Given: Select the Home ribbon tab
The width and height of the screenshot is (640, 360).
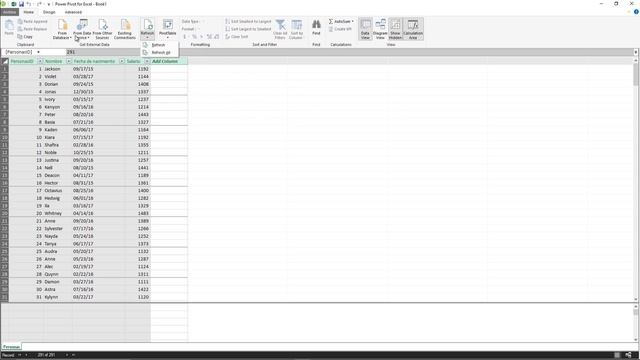Looking at the screenshot, I should point(29,12).
